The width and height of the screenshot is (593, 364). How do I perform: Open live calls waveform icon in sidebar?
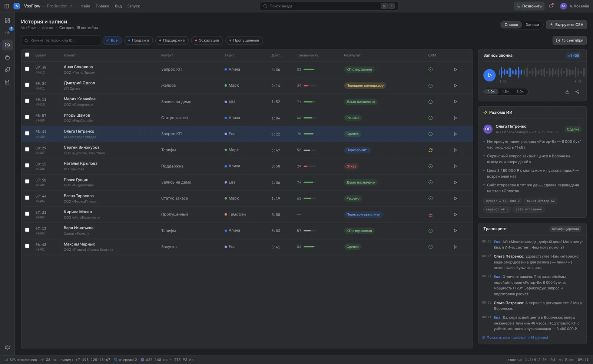point(7,33)
